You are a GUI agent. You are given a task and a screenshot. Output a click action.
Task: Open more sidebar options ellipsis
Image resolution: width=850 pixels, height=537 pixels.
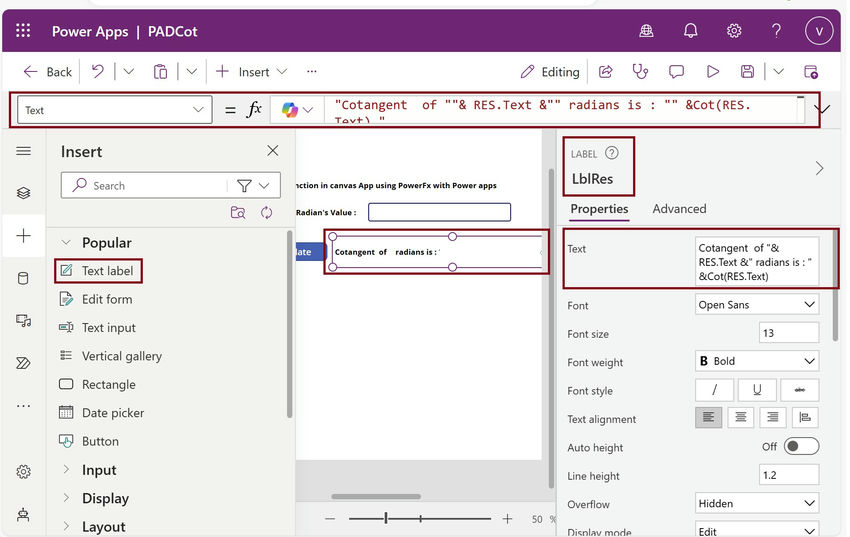pos(23,405)
